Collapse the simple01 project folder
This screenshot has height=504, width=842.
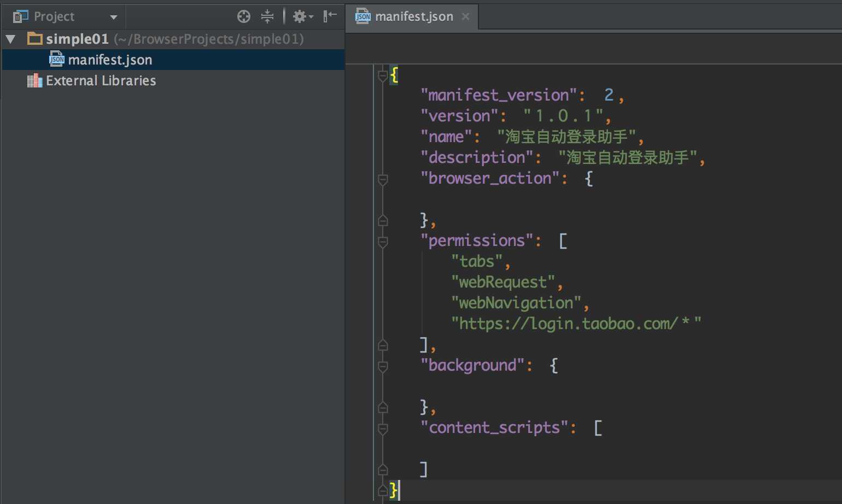click(x=10, y=39)
